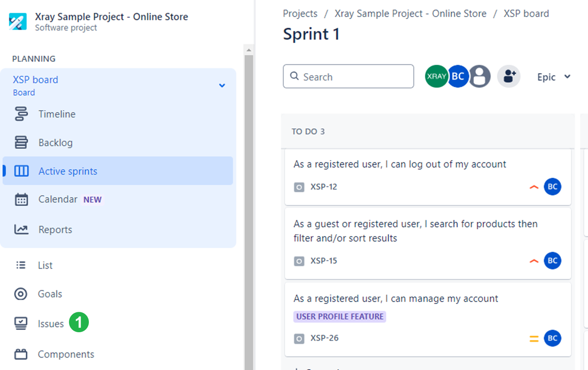Image resolution: width=588 pixels, height=370 pixels.
Task: Click the List icon in sidebar
Action: click(x=21, y=265)
